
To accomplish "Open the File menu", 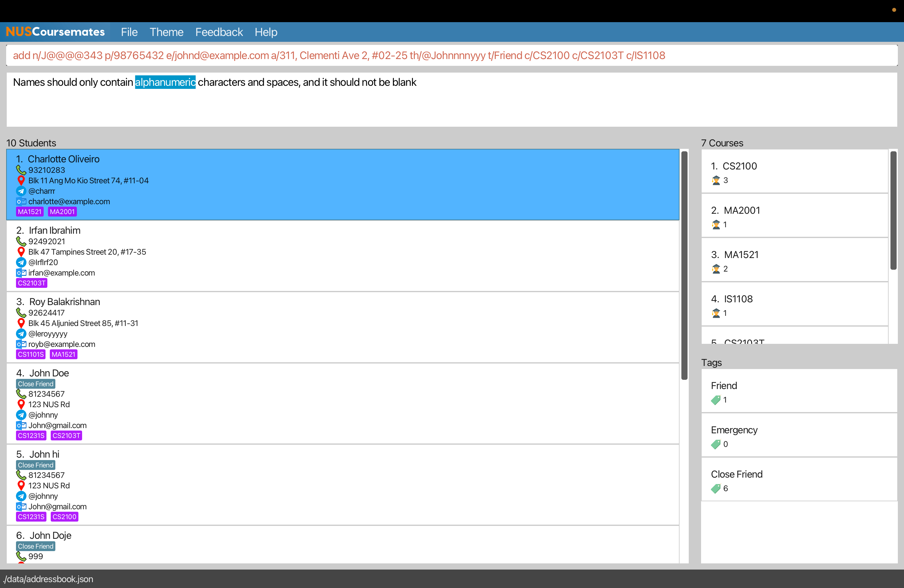I will 129,32.
